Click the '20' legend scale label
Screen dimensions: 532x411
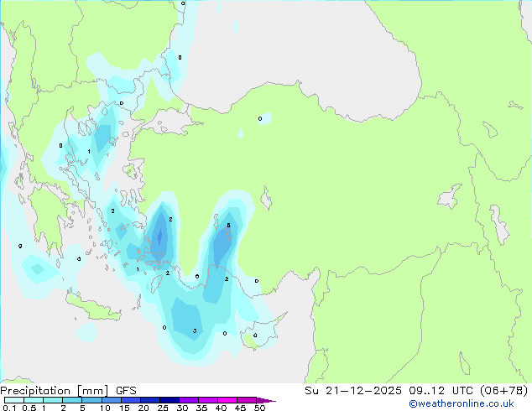pyautogui.click(x=143, y=408)
